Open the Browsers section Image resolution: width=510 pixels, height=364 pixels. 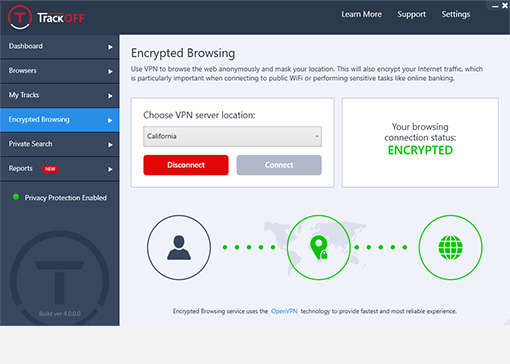point(60,71)
